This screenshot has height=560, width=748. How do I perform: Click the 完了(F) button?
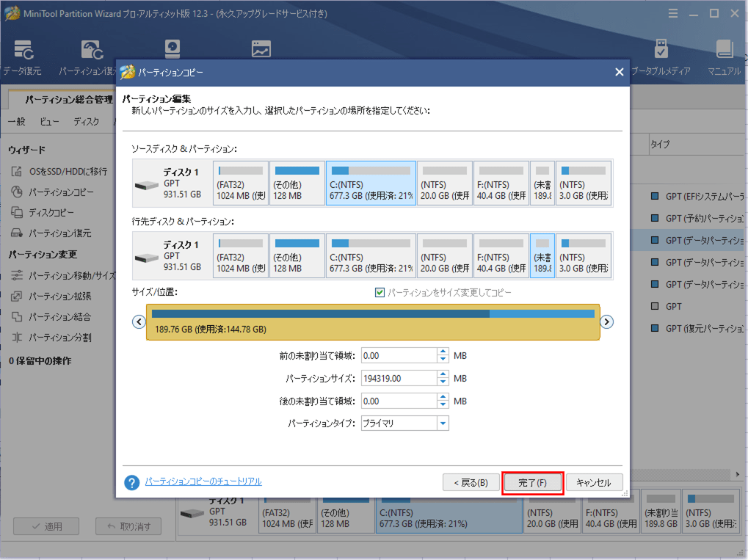[x=532, y=483]
